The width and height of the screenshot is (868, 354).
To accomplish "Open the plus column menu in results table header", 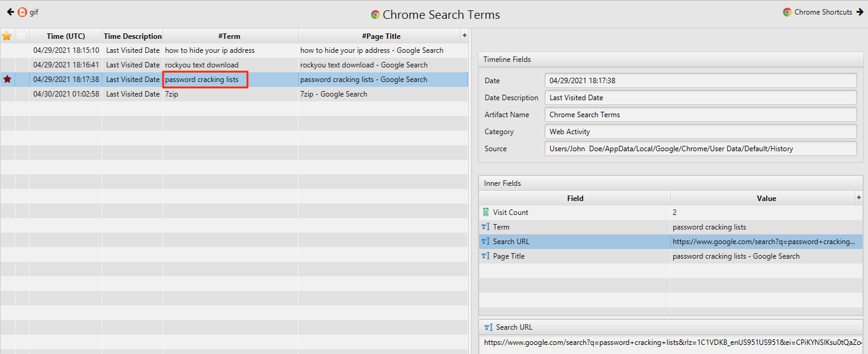I will click(465, 36).
